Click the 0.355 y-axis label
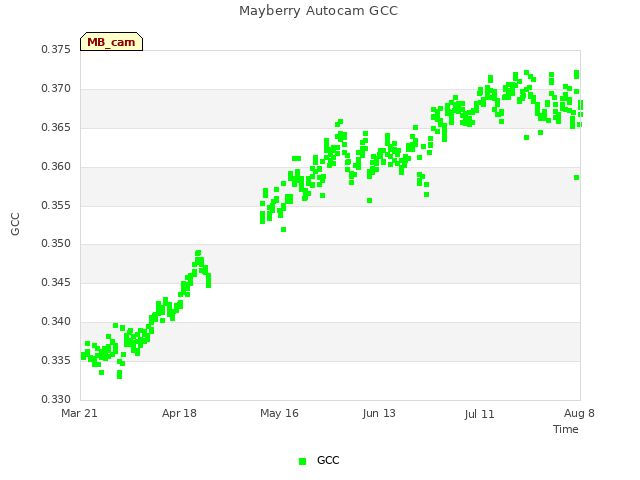 56,205
